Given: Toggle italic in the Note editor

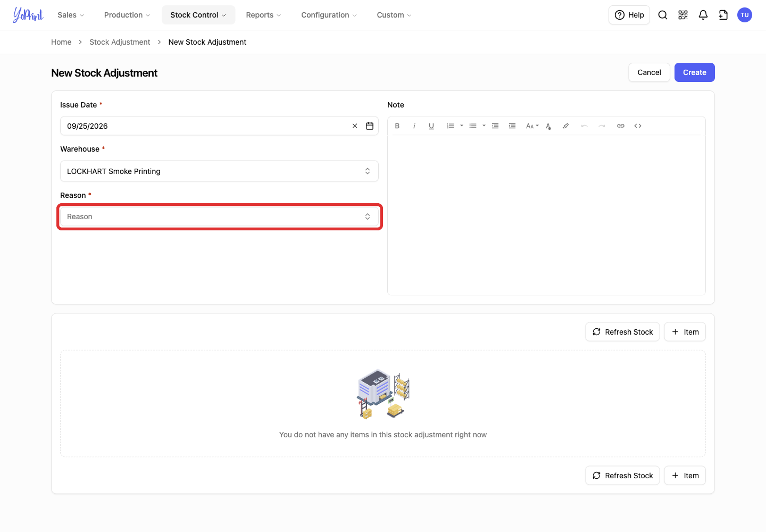Looking at the screenshot, I should (414, 126).
